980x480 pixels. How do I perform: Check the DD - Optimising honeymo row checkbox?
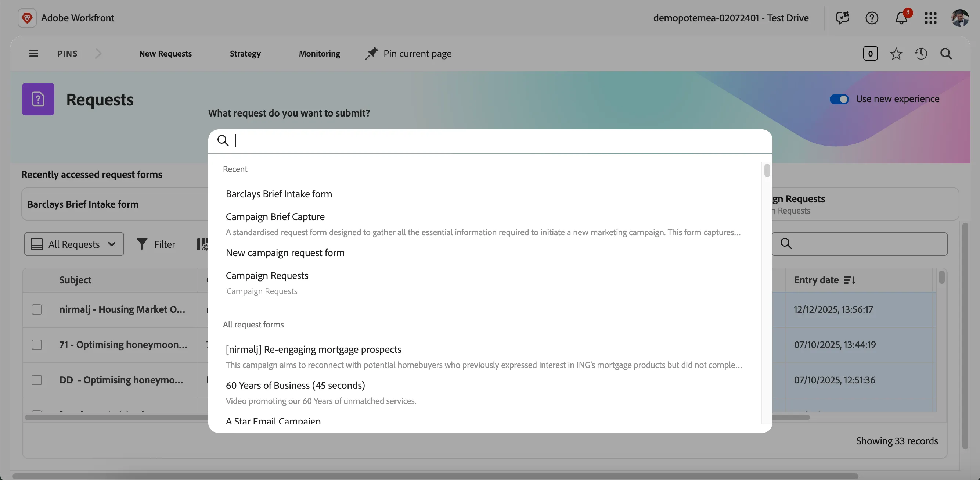[36, 380]
